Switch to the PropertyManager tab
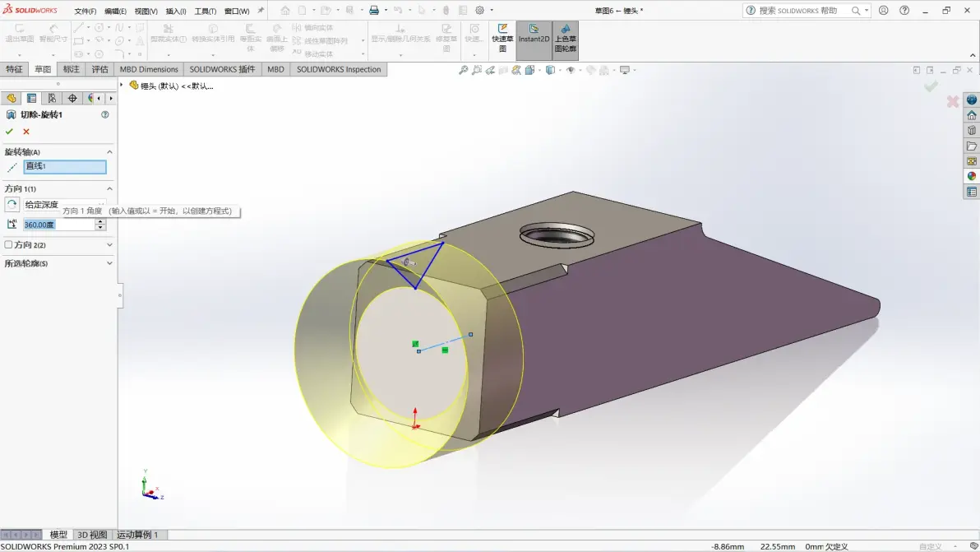 coord(31,98)
